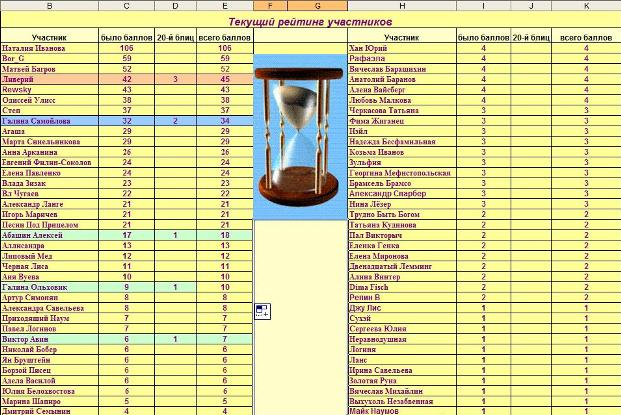This screenshot has width=621, height=415.
Task: Select blitz score 1 in Абашин Алексей row
Action: [x=175, y=235]
